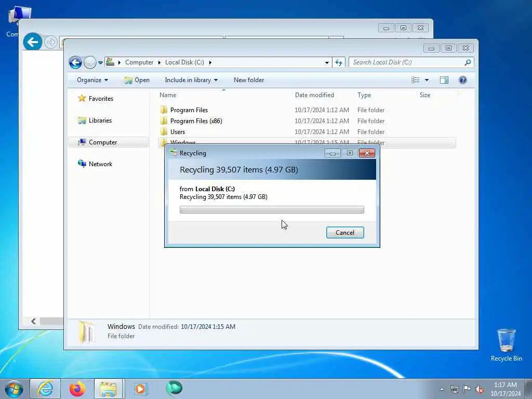Open Include in library menu
Image resolution: width=532 pixels, height=399 pixels.
(x=191, y=80)
